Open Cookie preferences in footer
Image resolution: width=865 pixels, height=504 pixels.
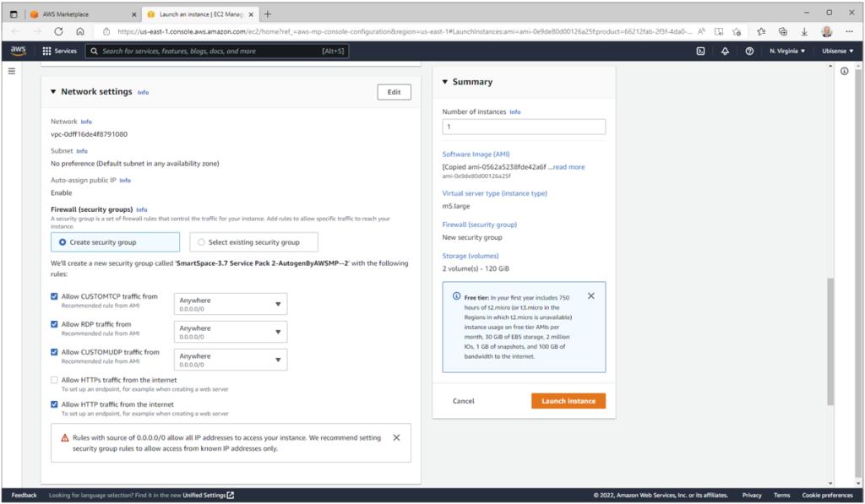(x=827, y=496)
